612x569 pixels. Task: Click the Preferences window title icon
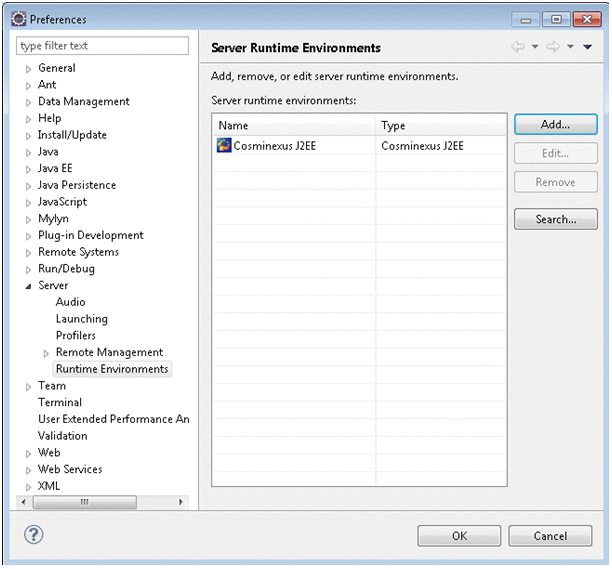[x=18, y=19]
